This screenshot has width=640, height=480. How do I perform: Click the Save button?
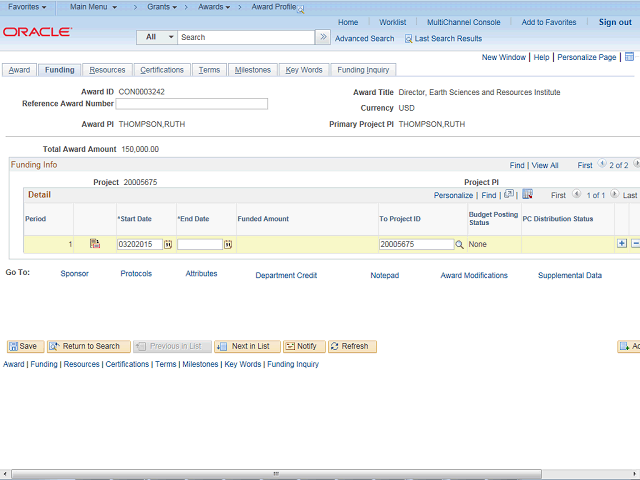coord(23,346)
